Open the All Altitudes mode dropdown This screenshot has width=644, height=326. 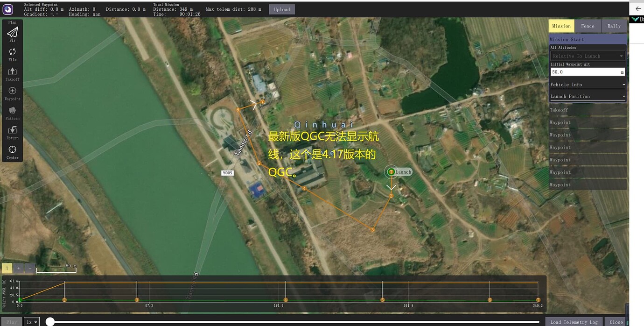[x=587, y=56]
